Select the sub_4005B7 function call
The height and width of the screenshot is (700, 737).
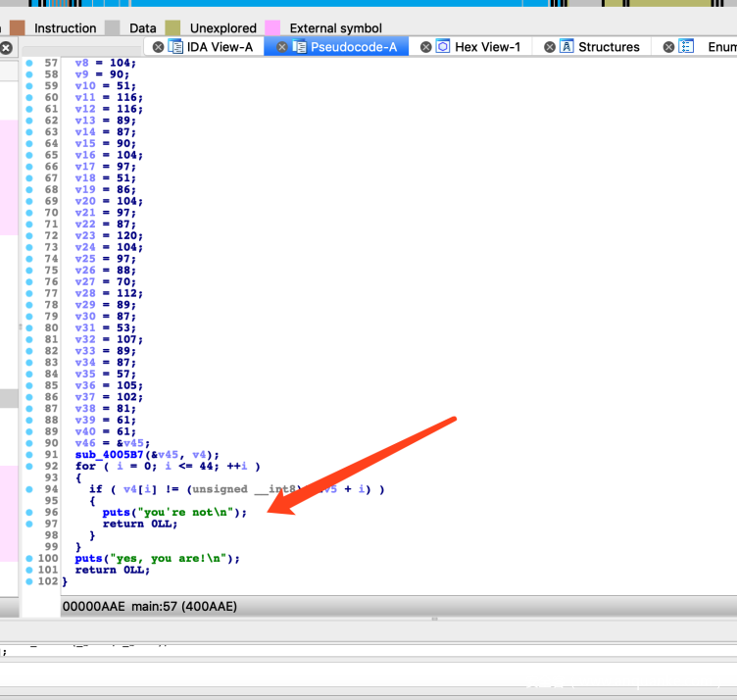click(107, 454)
